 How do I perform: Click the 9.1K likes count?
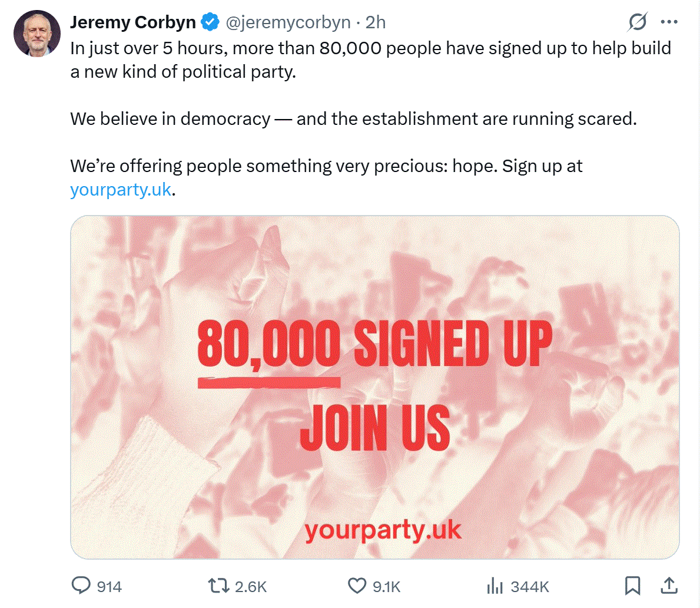(x=387, y=587)
